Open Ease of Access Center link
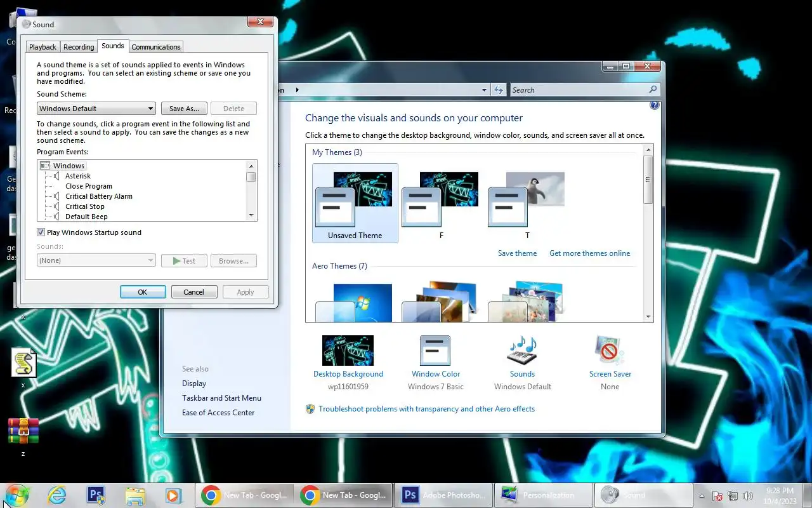 coord(218,413)
